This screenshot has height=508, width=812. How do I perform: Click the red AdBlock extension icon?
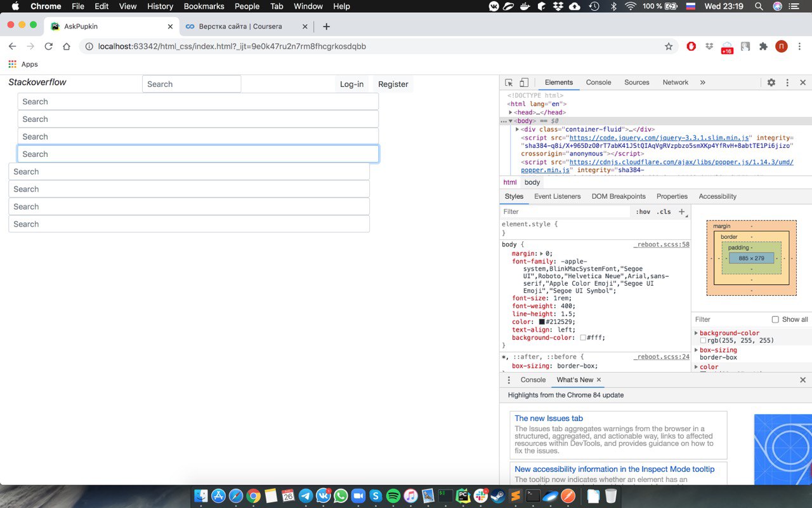click(691, 46)
